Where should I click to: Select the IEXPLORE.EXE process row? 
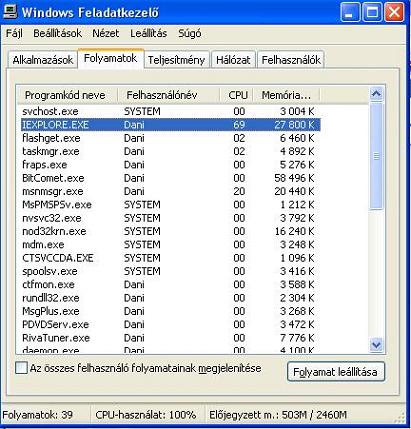tap(170, 125)
